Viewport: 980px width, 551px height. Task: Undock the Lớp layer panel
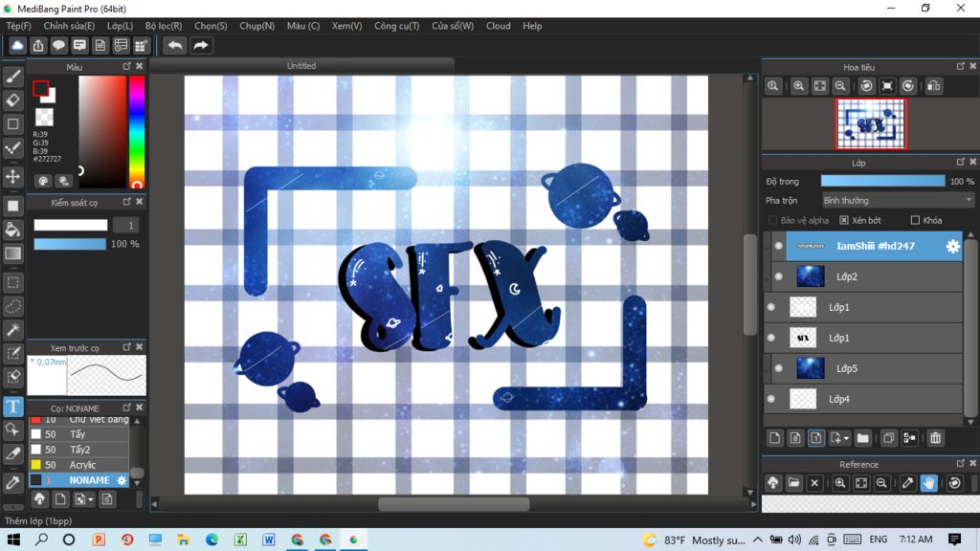click(x=961, y=162)
